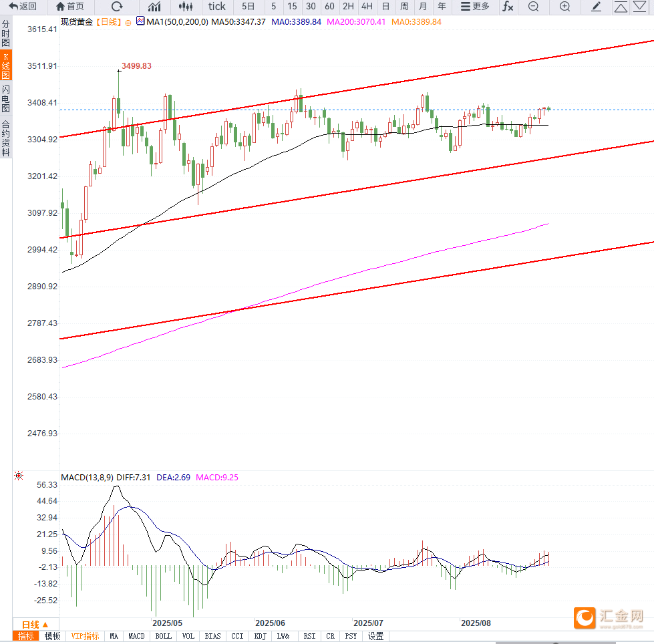Open the 更多 more-periods menu
This screenshot has height=644, width=654.
pos(475,6)
